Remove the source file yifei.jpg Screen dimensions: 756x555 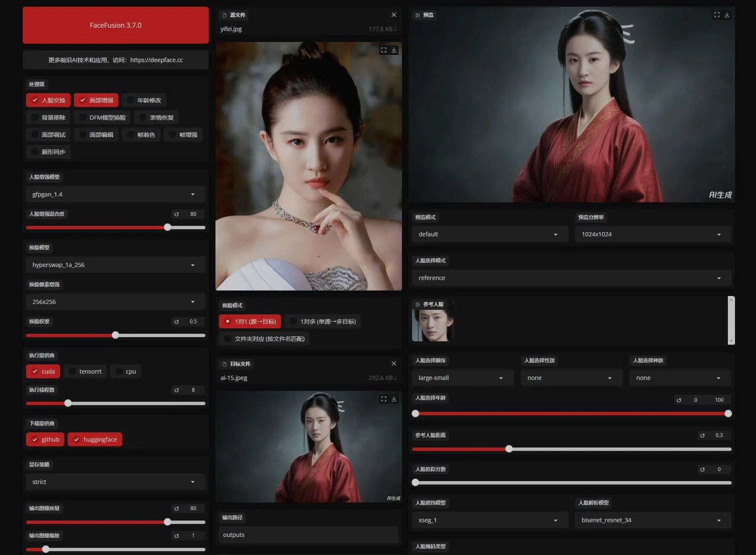(x=394, y=15)
